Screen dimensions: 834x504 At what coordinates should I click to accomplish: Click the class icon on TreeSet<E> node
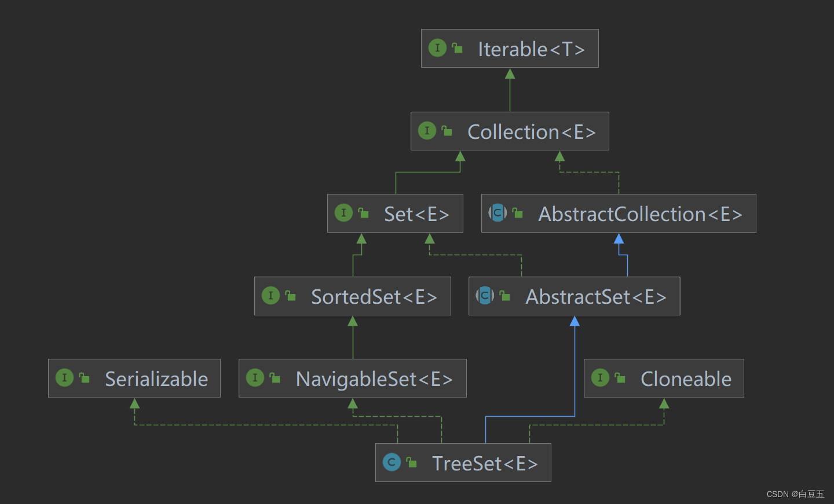[392, 462]
